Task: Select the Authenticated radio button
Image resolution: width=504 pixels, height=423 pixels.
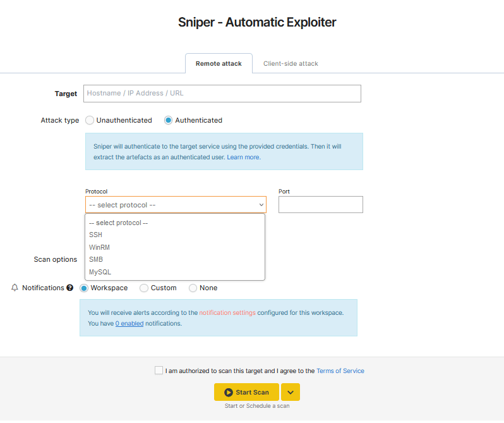Action: point(169,120)
